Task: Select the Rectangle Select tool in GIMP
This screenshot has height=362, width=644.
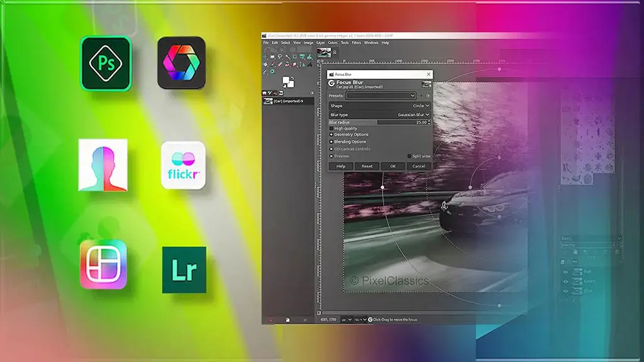Action: click(272, 57)
